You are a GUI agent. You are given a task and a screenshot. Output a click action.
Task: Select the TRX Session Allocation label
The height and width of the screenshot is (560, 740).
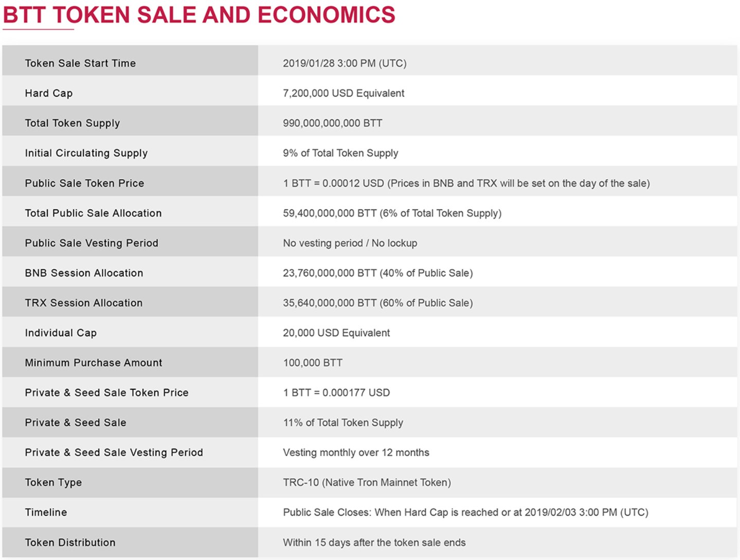84,303
